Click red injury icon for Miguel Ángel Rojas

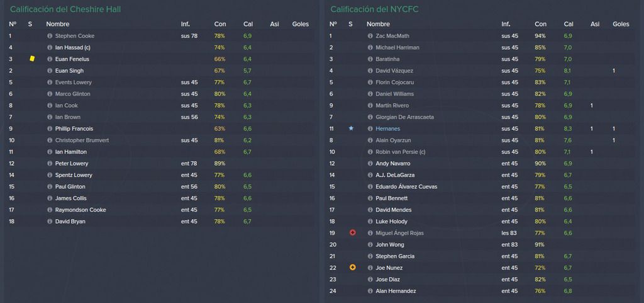[352, 232]
